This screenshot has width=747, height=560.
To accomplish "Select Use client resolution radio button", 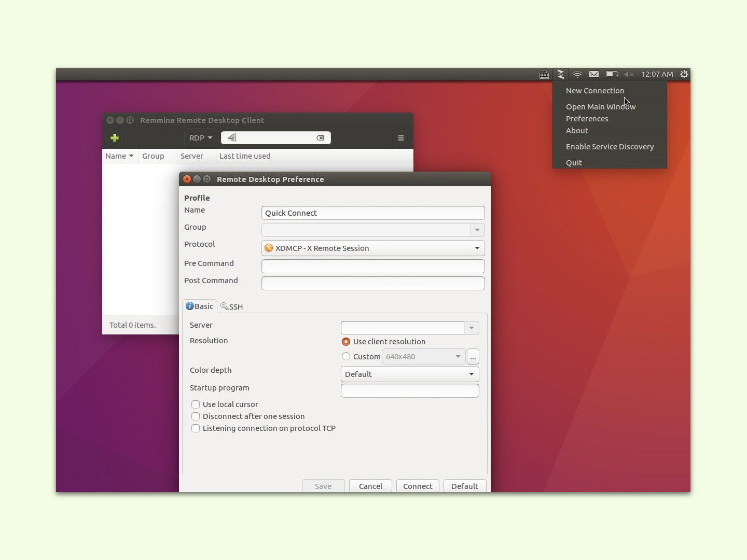I will 346,342.
